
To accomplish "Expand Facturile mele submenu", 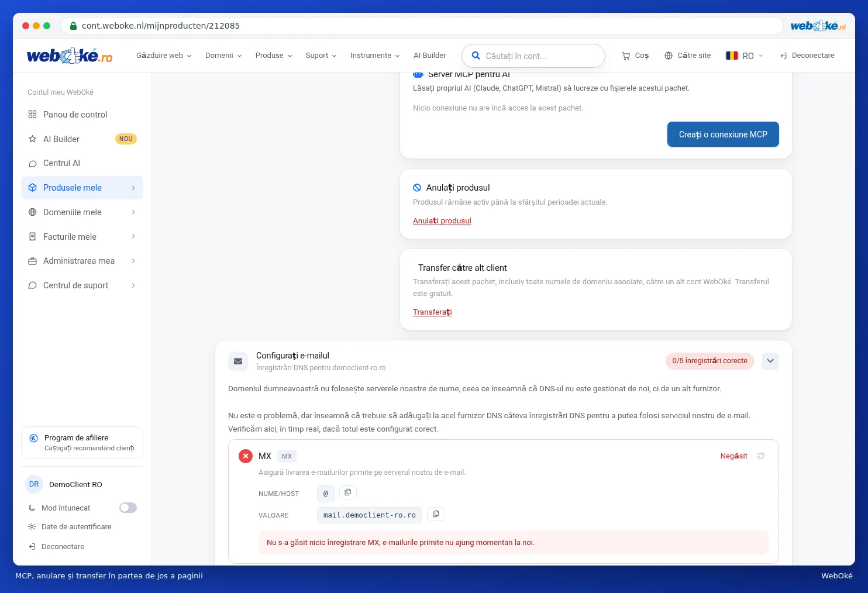I will [x=133, y=236].
